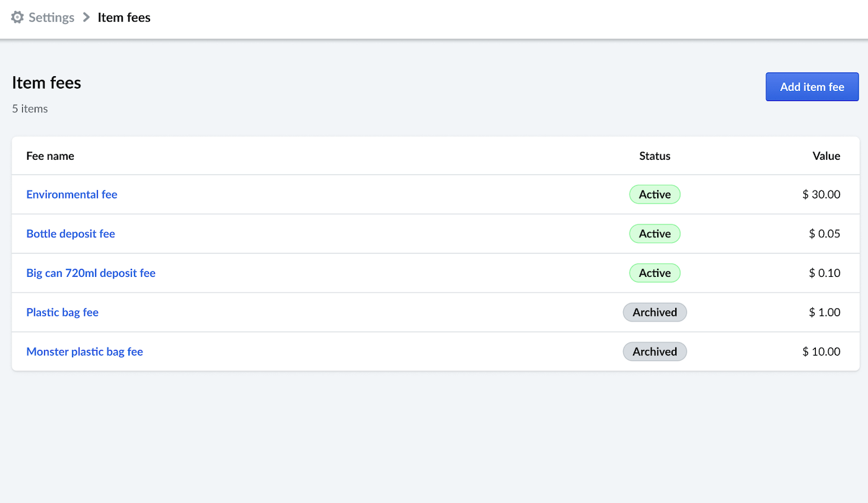Open the Environmental fee entry

click(71, 195)
